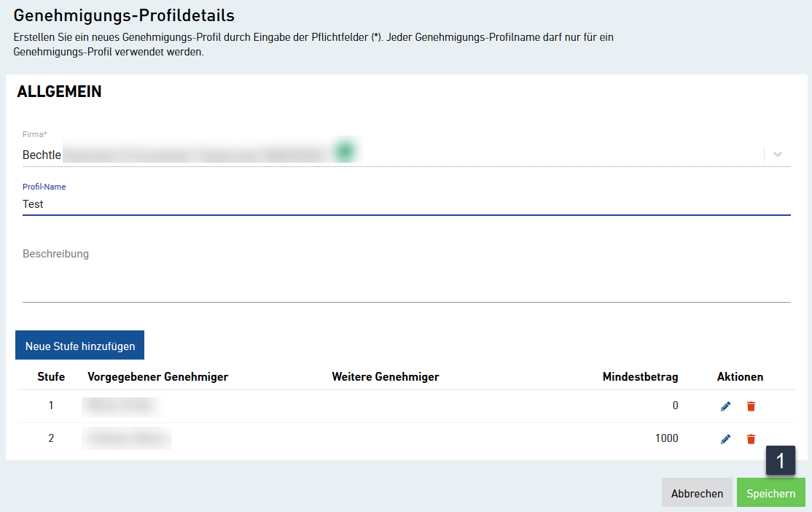The width and height of the screenshot is (812, 512).
Task: Cancel changes using Abbrechen
Action: click(x=697, y=492)
